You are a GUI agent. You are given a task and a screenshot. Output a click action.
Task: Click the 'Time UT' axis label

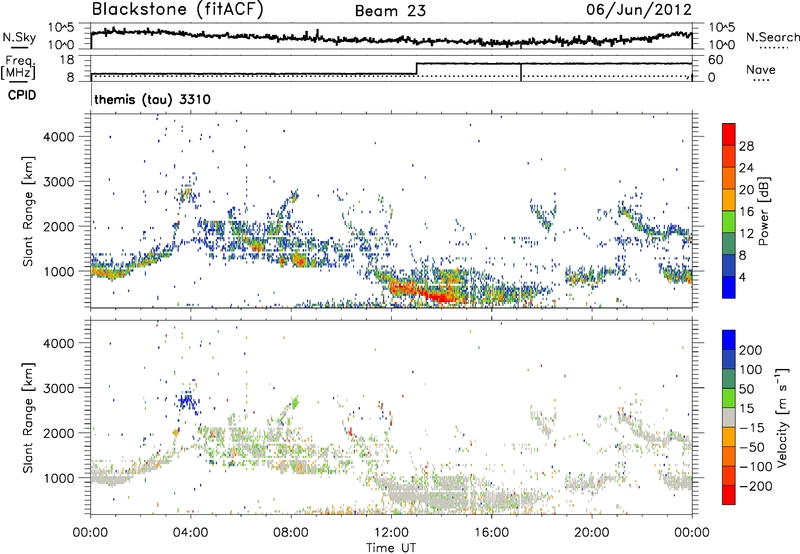(x=391, y=548)
